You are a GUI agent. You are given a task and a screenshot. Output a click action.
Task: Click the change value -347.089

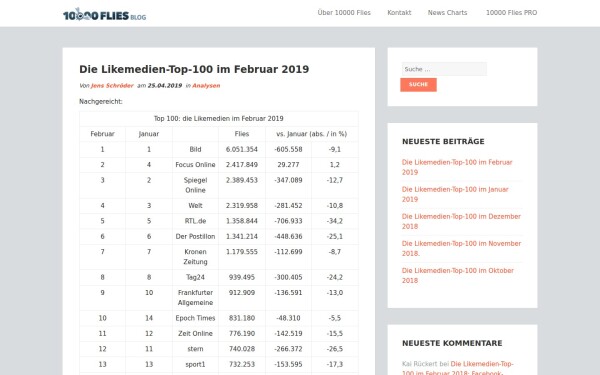[288, 180]
